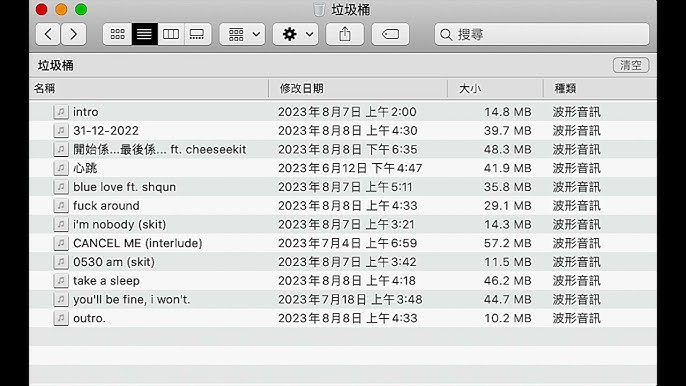
Task: Click the audio icon next to 31-12-2022
Action: tap(61, 130)
